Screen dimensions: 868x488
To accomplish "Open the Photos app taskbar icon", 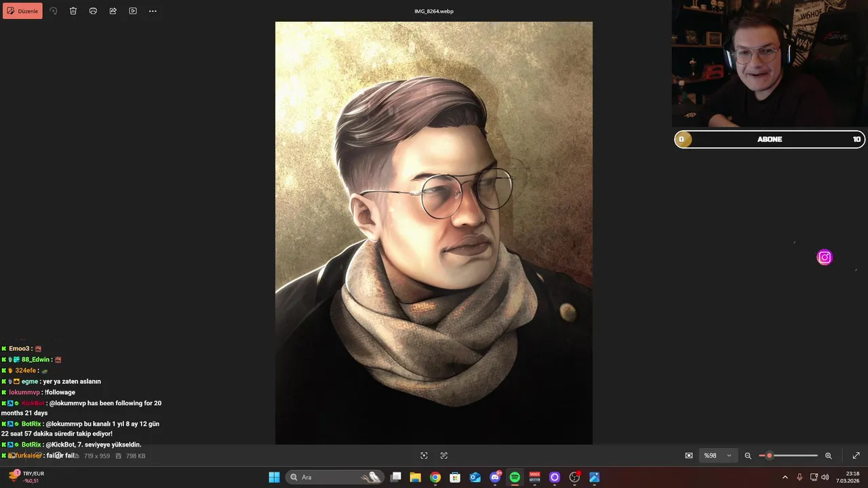I will (x=595, y=477).
